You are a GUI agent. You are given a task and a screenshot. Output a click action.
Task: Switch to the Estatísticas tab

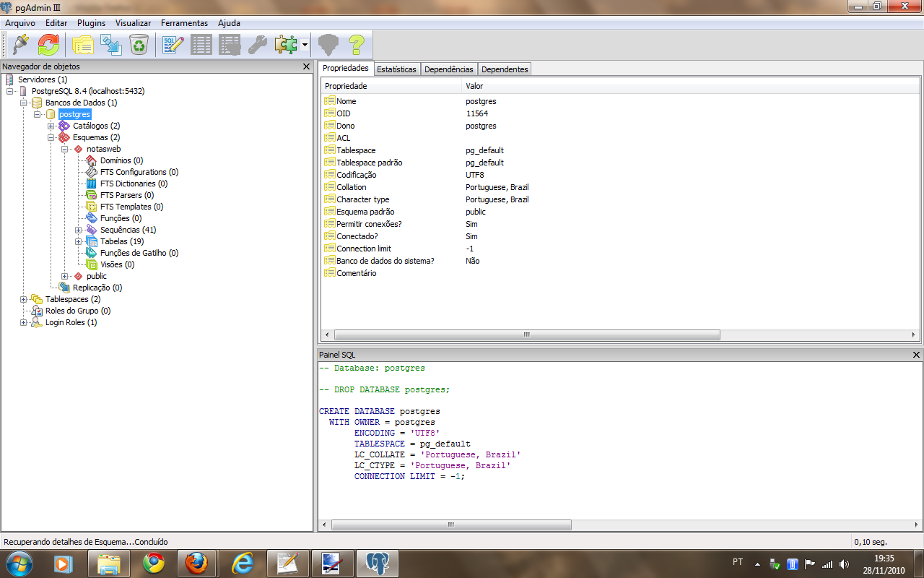(x=396, y=69)
